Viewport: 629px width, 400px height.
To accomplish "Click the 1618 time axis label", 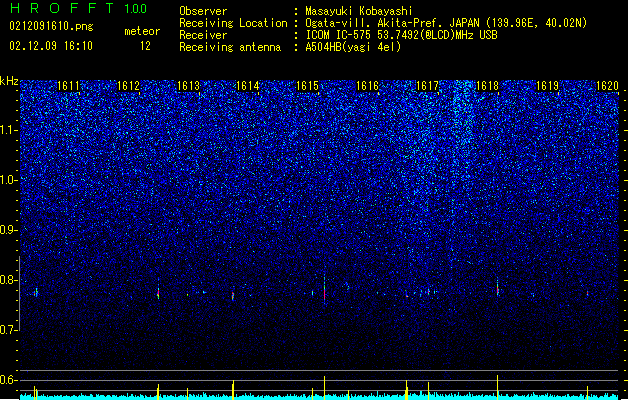I will click(487, 86).
